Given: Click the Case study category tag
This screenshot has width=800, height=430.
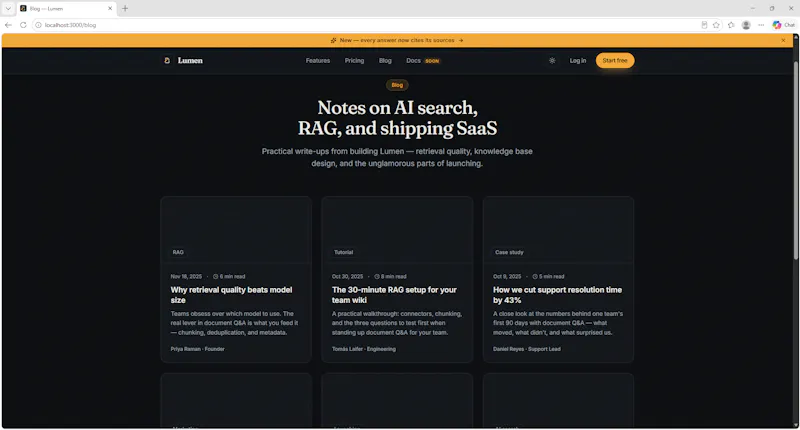Looking at the screenshot, I should [x=509, y=252].
